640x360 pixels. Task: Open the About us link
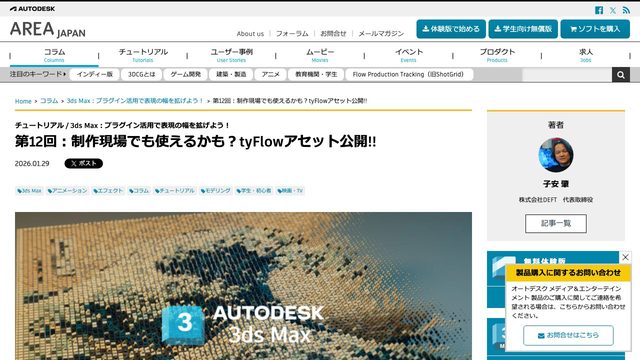(x=250, y=33)
